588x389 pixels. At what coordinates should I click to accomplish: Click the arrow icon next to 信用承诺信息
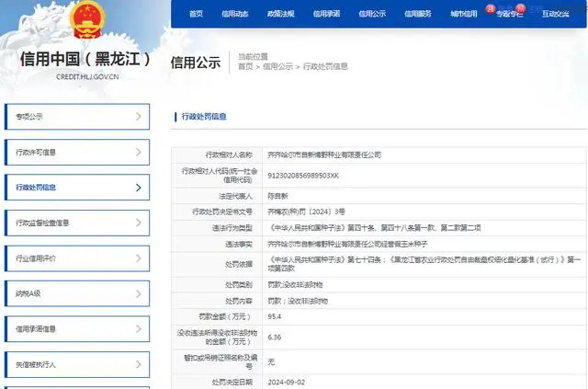tap(138, 329)
